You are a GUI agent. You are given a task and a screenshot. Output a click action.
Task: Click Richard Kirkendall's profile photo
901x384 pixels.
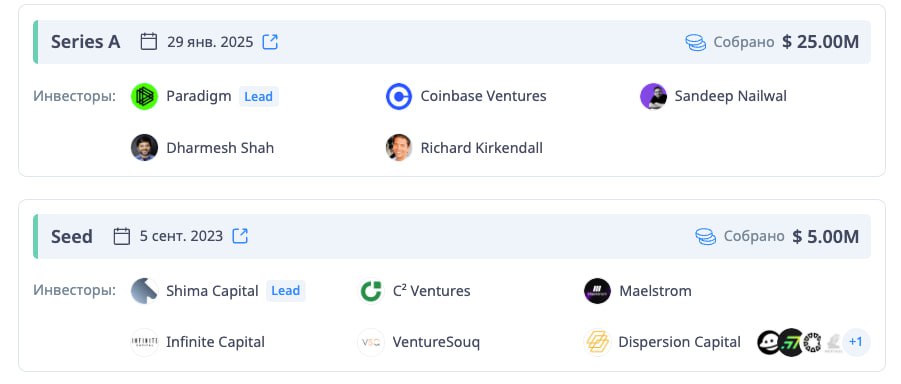click(399, 148)
